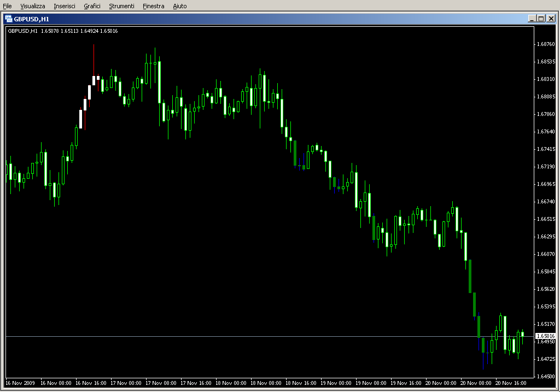560x392 pixels.
Task: Click the 1.65170 price scale label
Action: coord(546,324)
